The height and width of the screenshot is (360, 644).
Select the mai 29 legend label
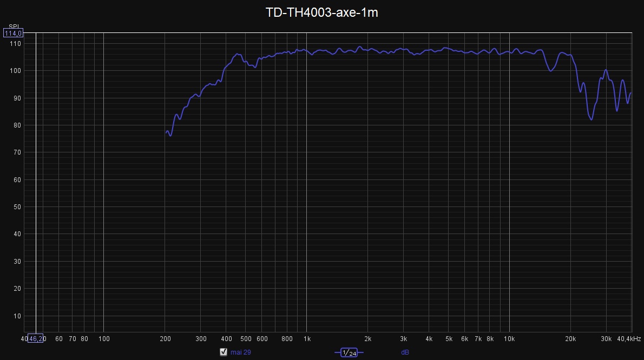click(x=241, y=352)
